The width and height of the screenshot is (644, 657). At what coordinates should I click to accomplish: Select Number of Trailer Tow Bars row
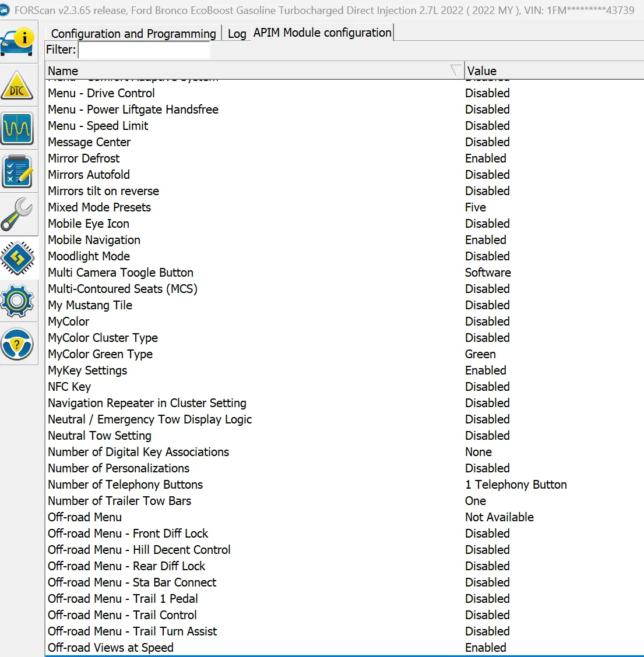click(x=344, y=501)
